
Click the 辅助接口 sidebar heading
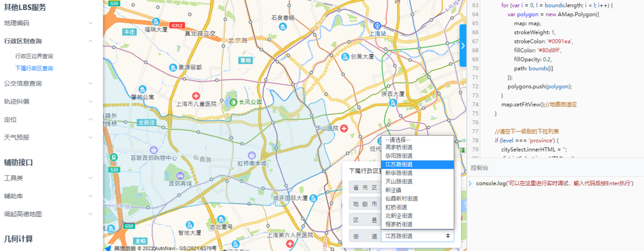[18, 162]
